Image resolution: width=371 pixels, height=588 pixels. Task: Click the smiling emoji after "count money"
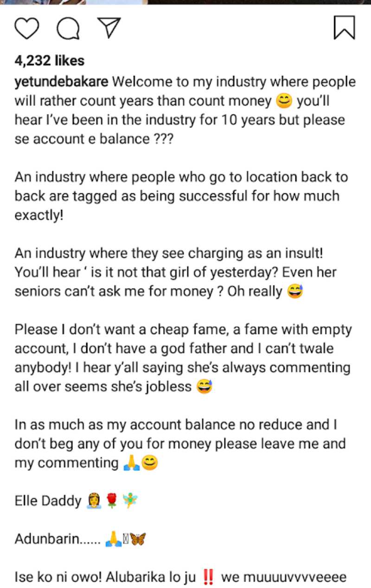pos(283,101)
